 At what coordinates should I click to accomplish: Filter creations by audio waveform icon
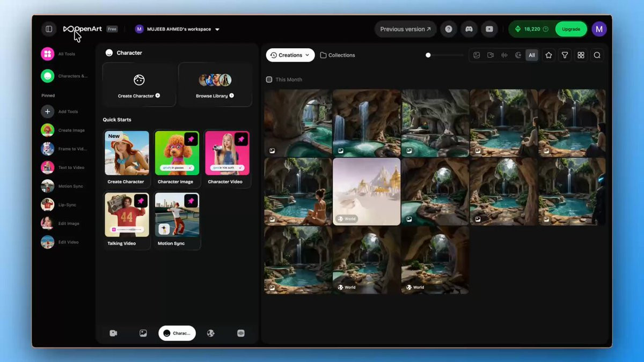[x=504, y=55]
